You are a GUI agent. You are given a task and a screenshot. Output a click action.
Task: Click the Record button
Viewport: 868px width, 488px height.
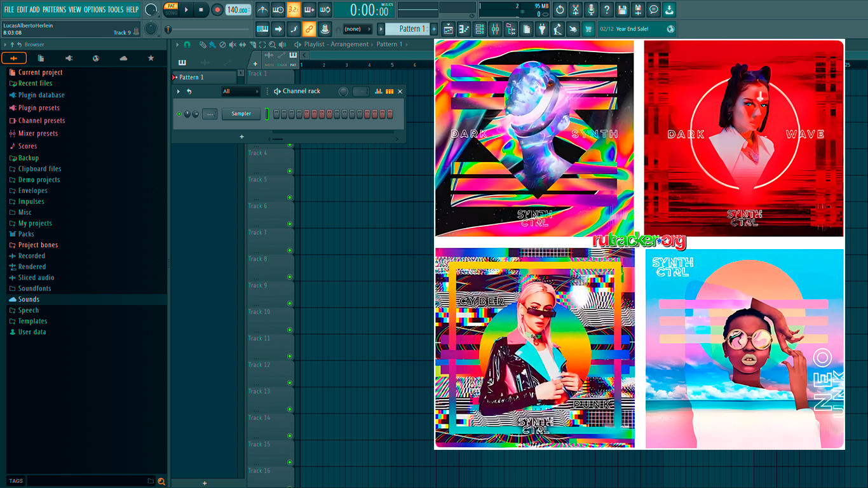point(217,10)
